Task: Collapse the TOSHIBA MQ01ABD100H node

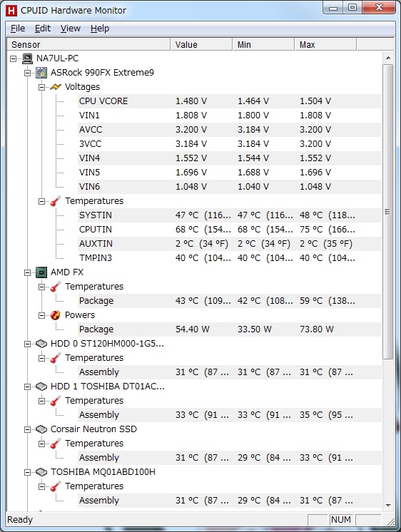Action: 28,472
